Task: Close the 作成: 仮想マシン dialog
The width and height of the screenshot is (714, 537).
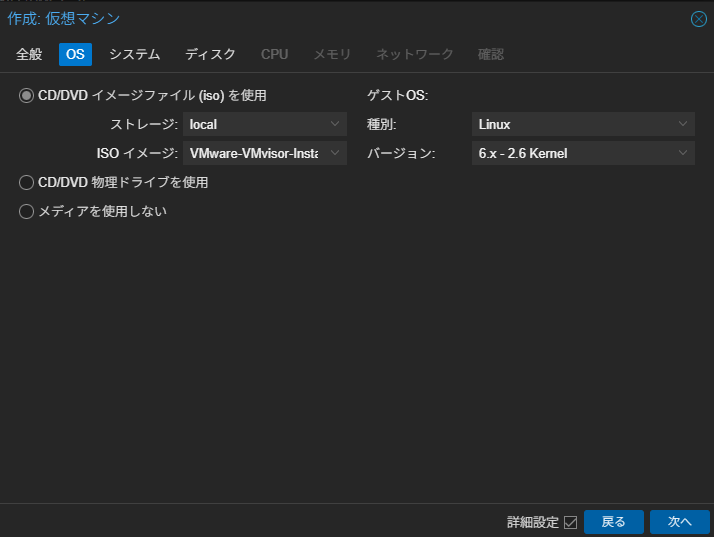Action: pyautogui.click(x=699, y=19)
